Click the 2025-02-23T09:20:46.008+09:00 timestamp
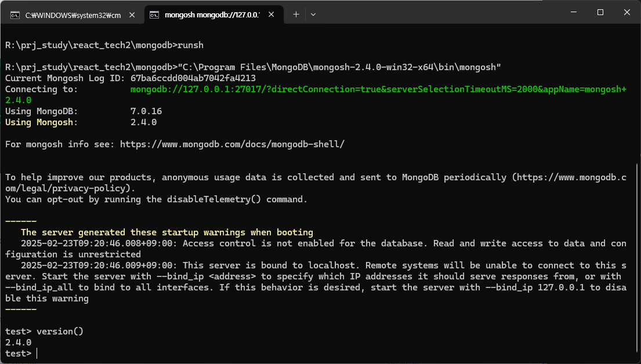641x364 pixels. click(99, 243)
